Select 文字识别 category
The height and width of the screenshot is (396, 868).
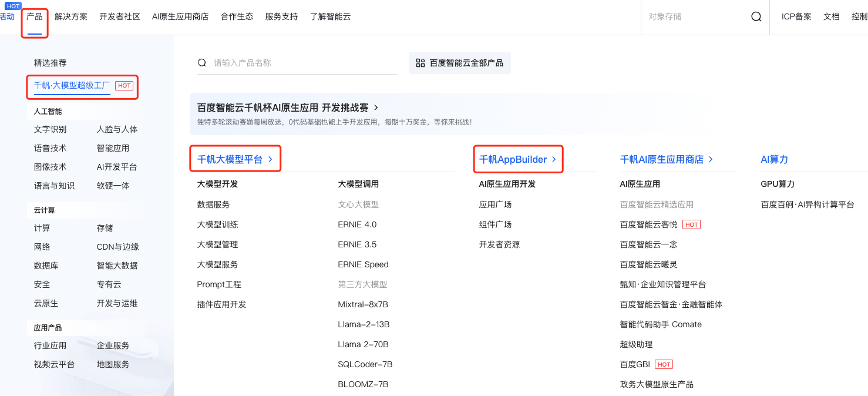(51, 129)
